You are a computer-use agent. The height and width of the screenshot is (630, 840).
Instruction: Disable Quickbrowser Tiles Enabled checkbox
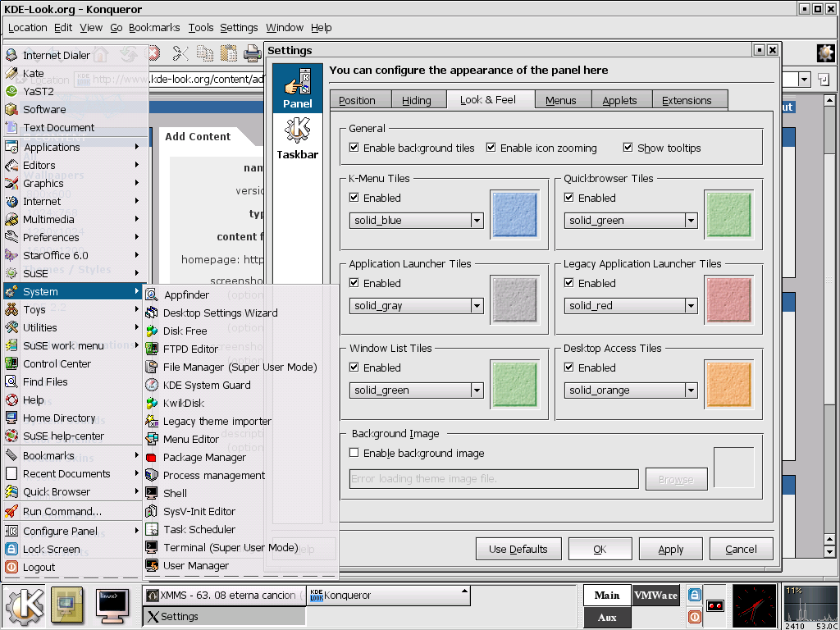coord(569,198)
